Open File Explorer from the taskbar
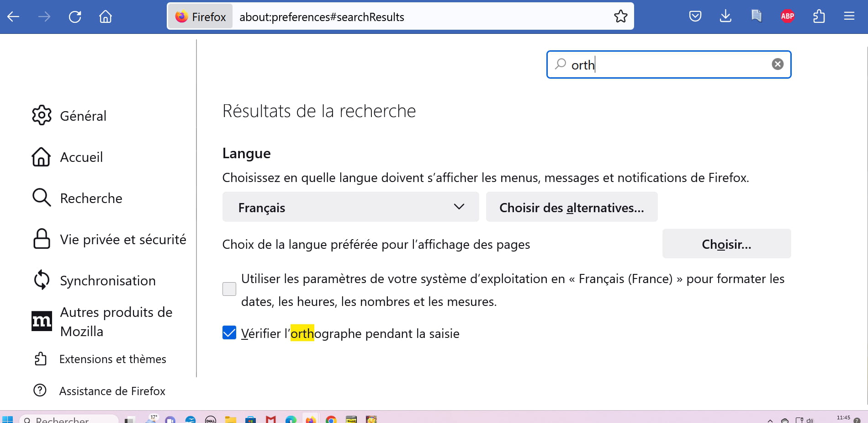 tap(231, 419)
